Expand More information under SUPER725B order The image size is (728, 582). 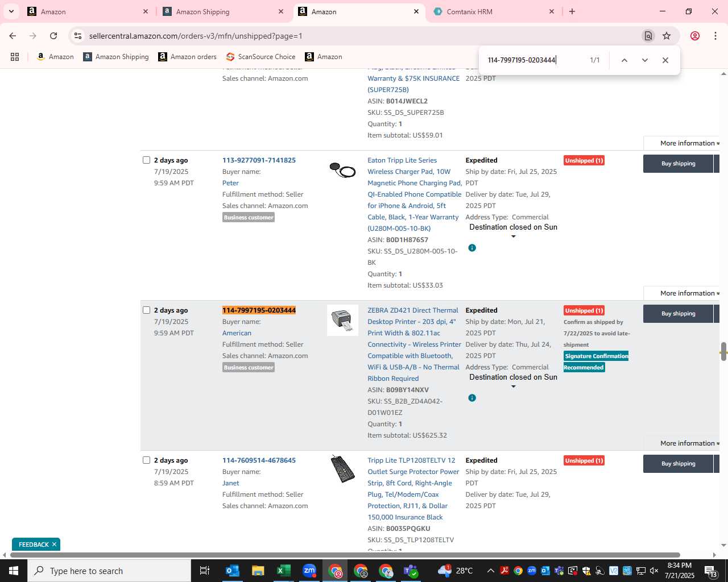689,143
